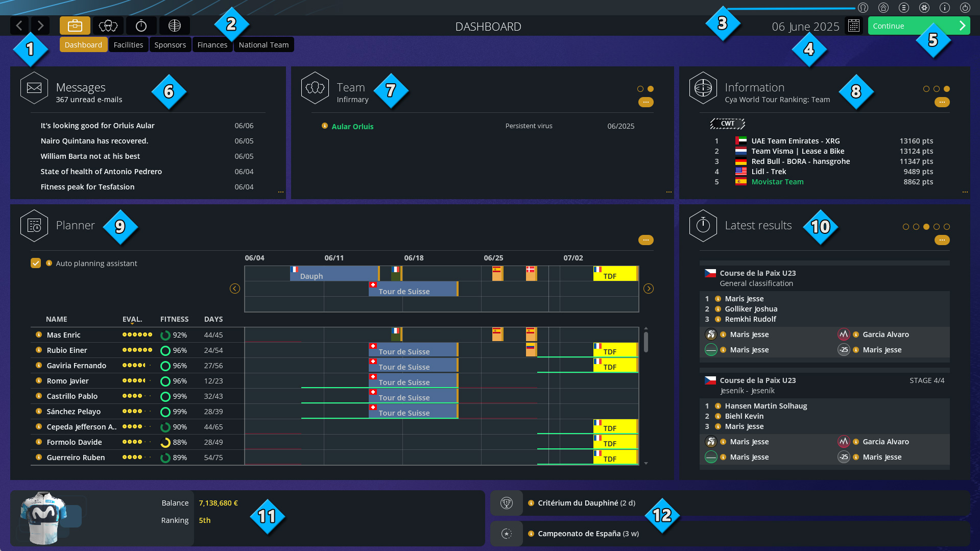Select fifth page dot in Latest results
This screenshot has width=980, height=551.
click(947, 227)
